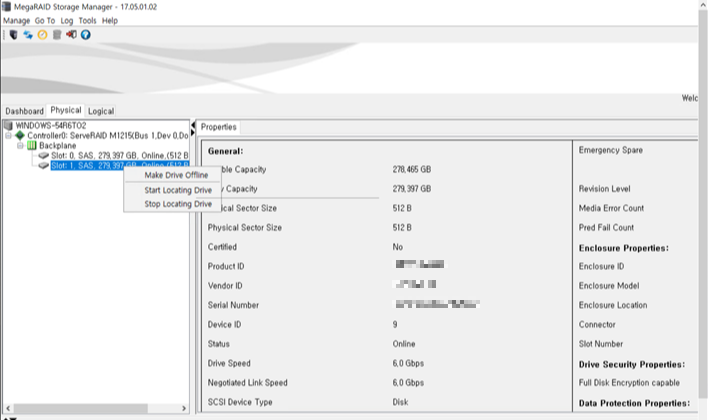Viewport: 708px width, 420px height.
Task: Click the Enclosure Properties: heading
Action: point(624,248)
